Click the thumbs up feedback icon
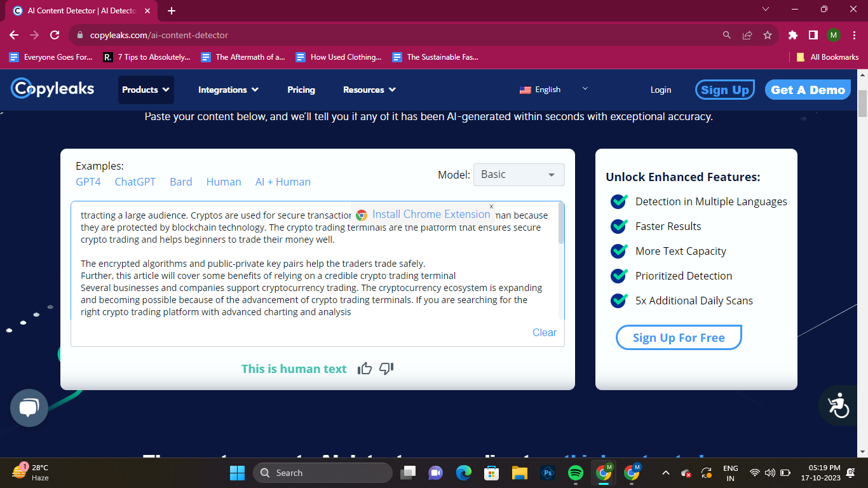The height and width of the screenshot is (488, 868). pyautogui.click(x=365, y=369)
